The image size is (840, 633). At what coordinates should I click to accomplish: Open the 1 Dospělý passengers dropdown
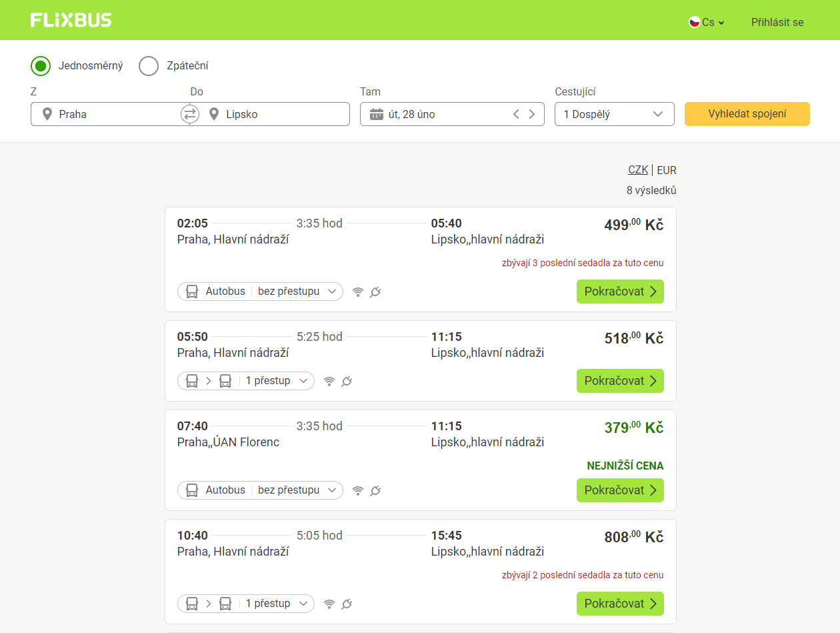pyautogui.click(x=614, y=114)
